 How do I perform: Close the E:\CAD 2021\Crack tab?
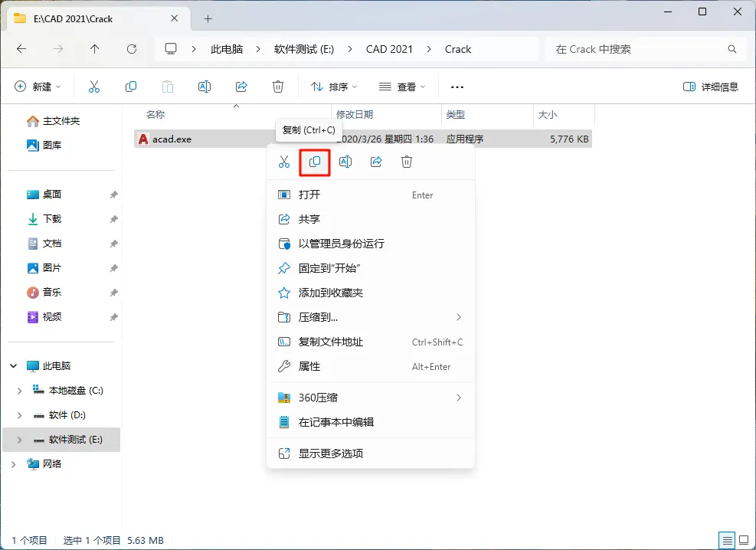[174, 18]
